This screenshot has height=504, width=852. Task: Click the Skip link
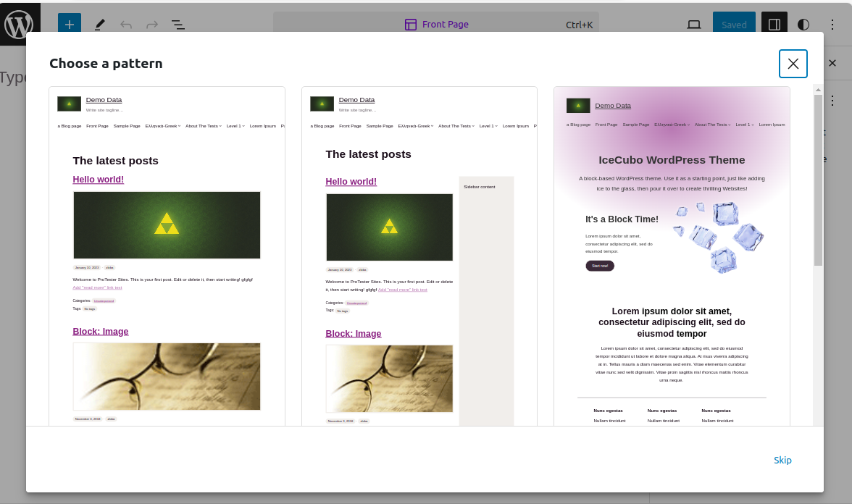coord(782,460)
